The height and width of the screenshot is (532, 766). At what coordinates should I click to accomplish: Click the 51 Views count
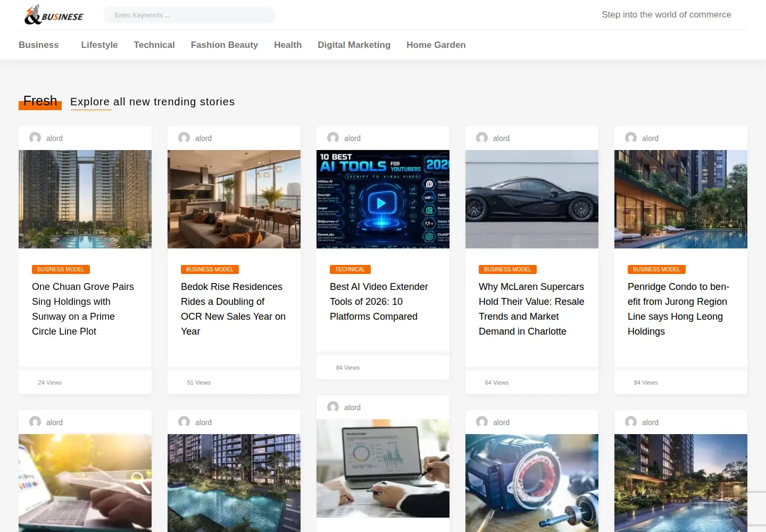point(199,383)
